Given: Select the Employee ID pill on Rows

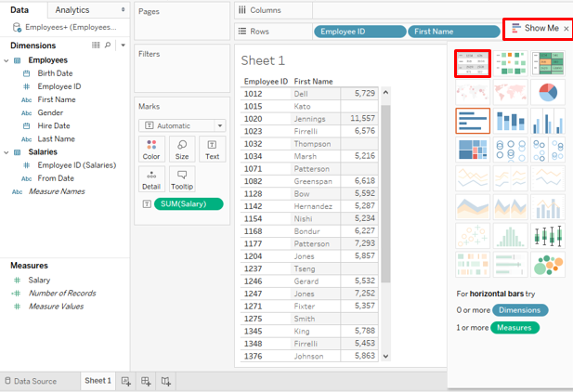Looking at the screenshot, I should click(359, 32).
